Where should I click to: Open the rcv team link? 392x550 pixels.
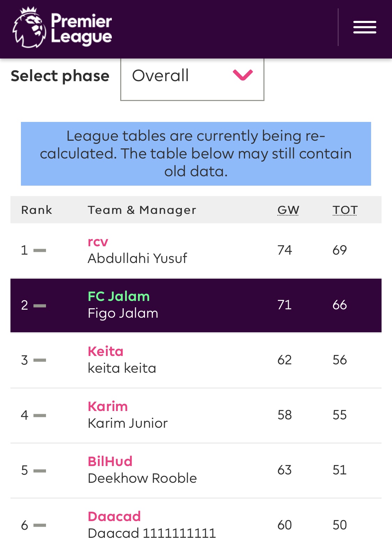98,241
